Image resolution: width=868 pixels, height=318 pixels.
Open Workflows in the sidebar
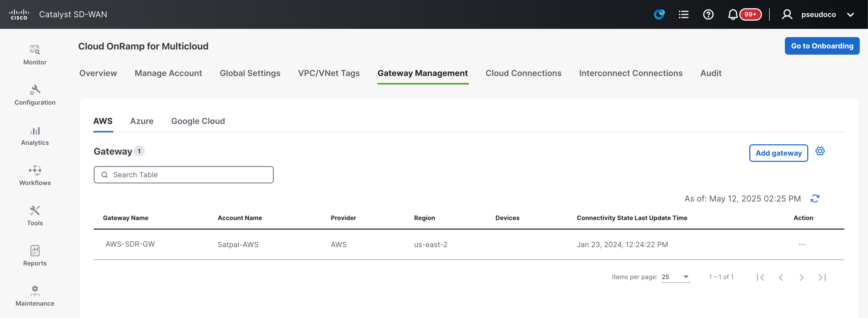coord(35,175)
